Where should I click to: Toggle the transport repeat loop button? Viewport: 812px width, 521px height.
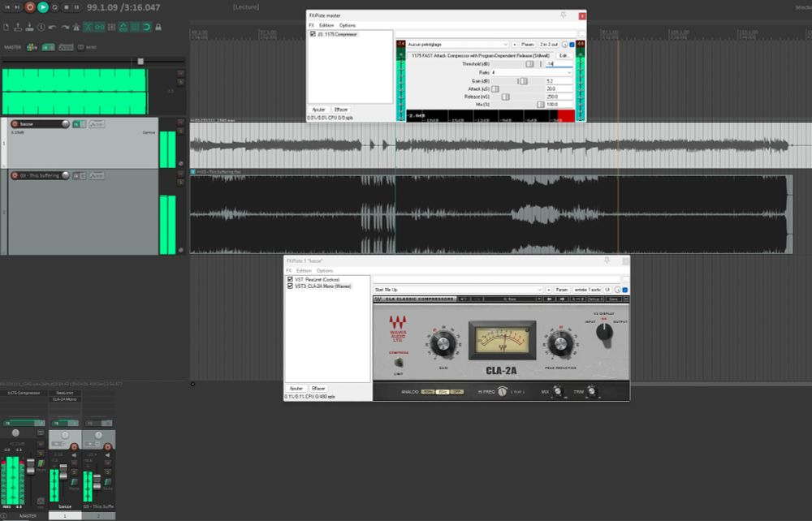point(54,7)
